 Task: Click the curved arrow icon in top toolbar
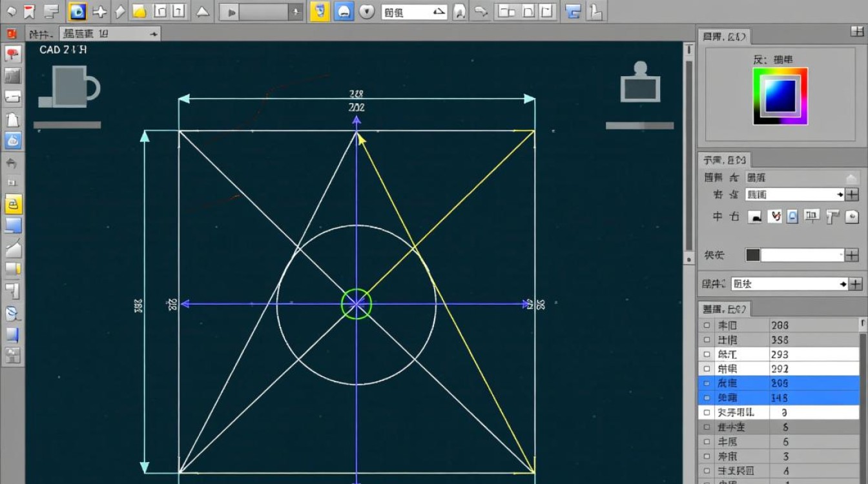(480, 12)
